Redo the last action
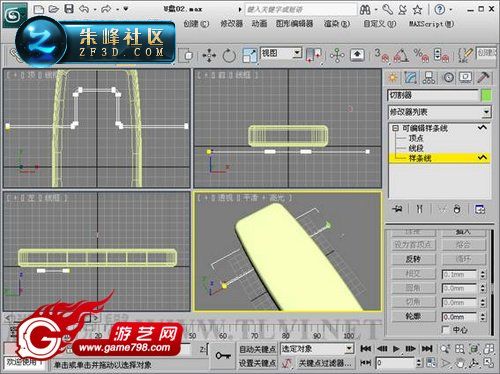500x374 pixels. (x=106, y=9)
